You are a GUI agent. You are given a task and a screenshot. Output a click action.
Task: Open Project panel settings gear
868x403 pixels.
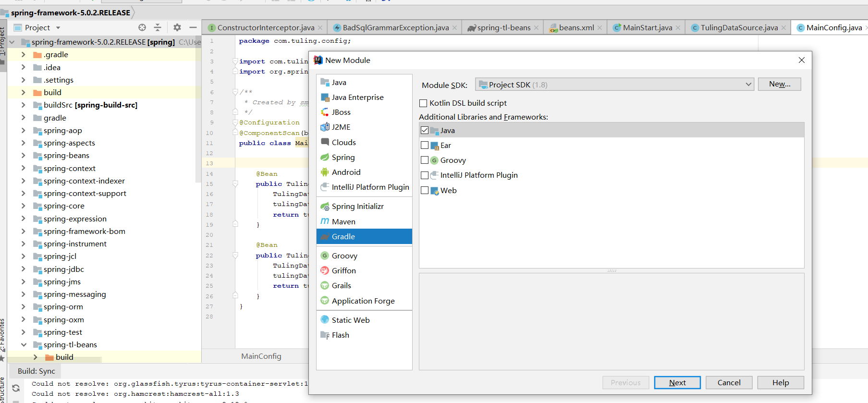pos(177,27)
